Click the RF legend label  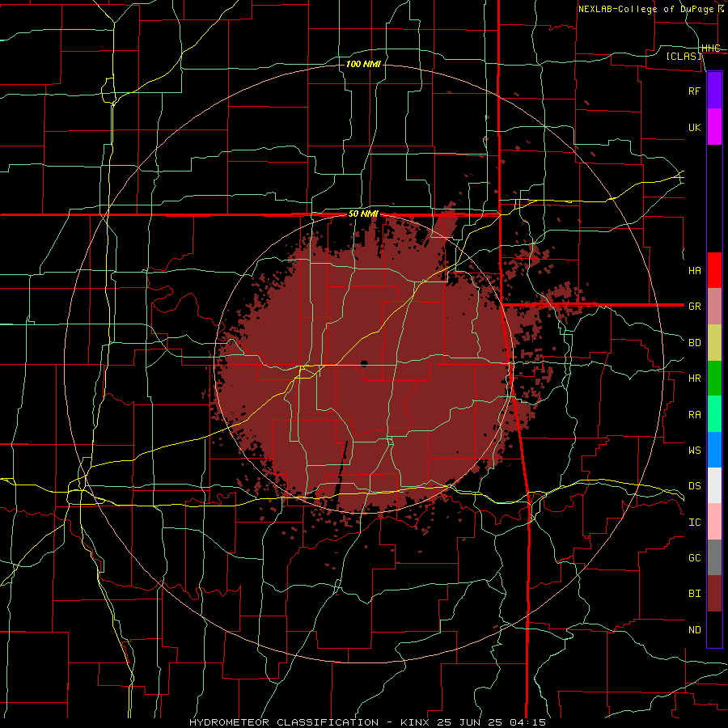click(694, 91)
